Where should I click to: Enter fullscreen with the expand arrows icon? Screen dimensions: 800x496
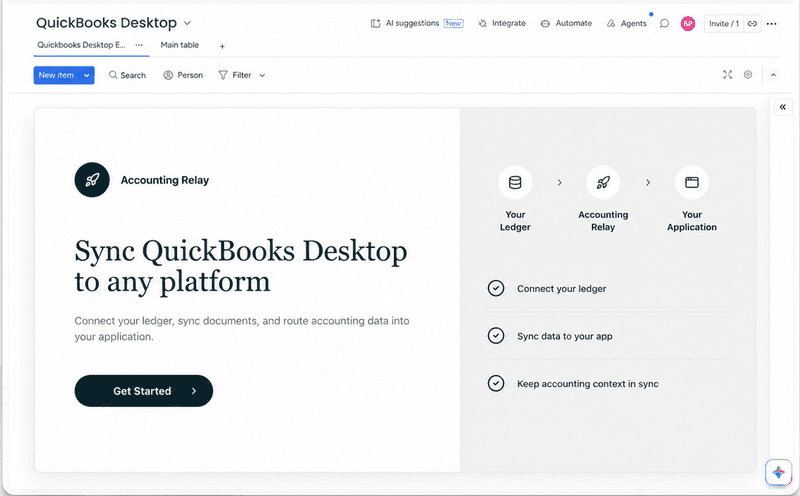(x=728, y=75)
